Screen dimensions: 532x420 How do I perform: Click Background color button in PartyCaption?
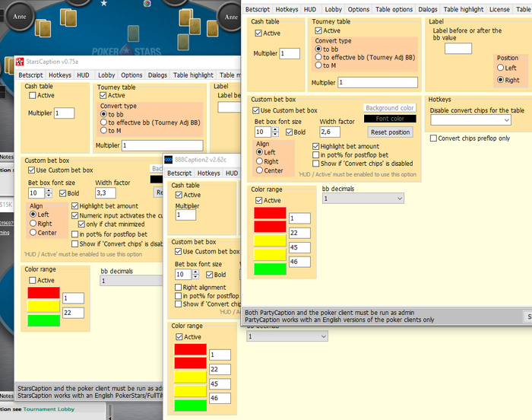[x=390, y=108]
